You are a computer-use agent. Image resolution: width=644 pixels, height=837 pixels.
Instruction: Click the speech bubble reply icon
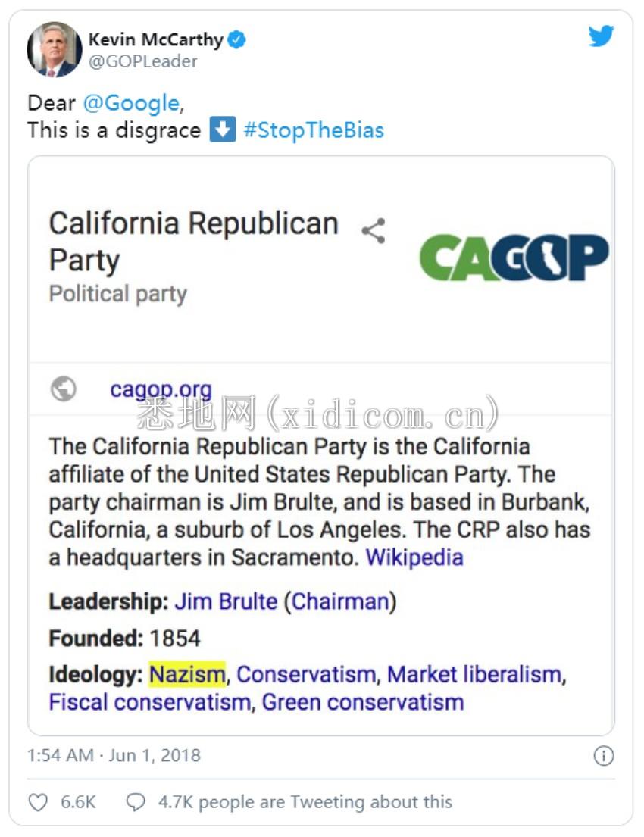pos(136,801)
